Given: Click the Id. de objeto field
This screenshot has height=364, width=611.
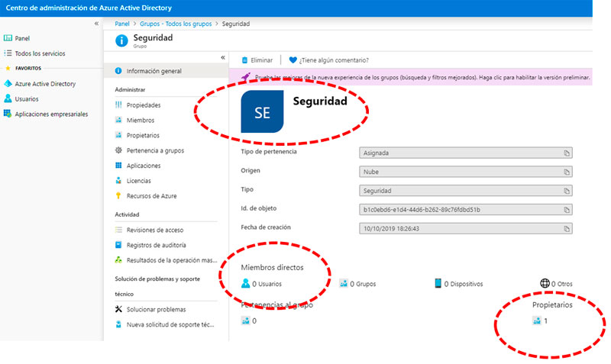Looking at the screenshot, I should [466, 210].
